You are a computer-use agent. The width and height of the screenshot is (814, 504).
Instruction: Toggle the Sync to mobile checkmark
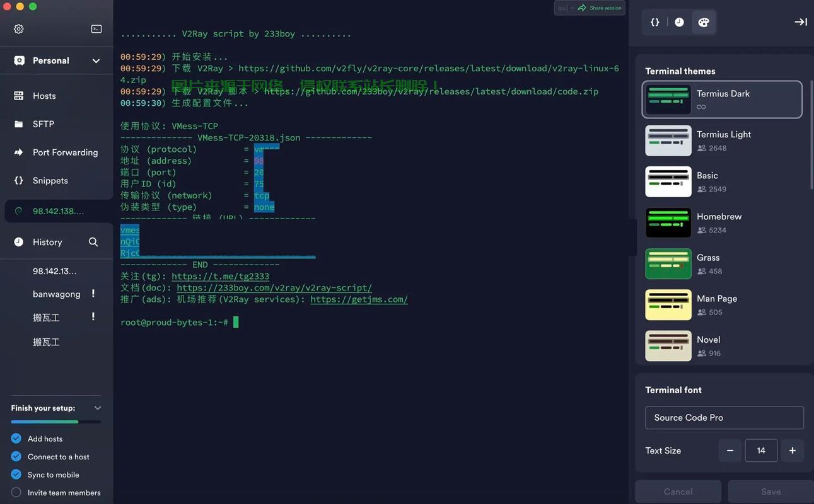coord(16,474)
